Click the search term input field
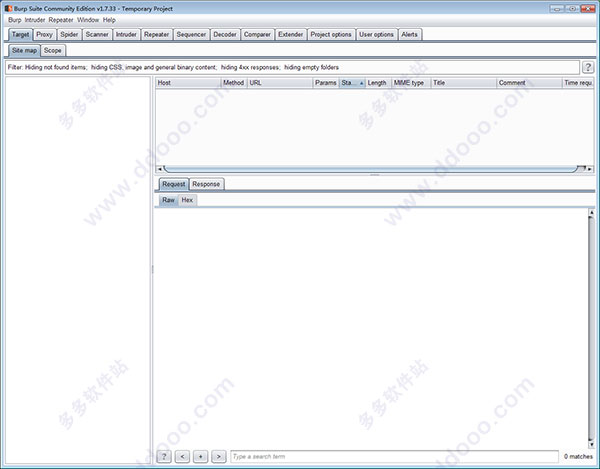 point(394,456)
